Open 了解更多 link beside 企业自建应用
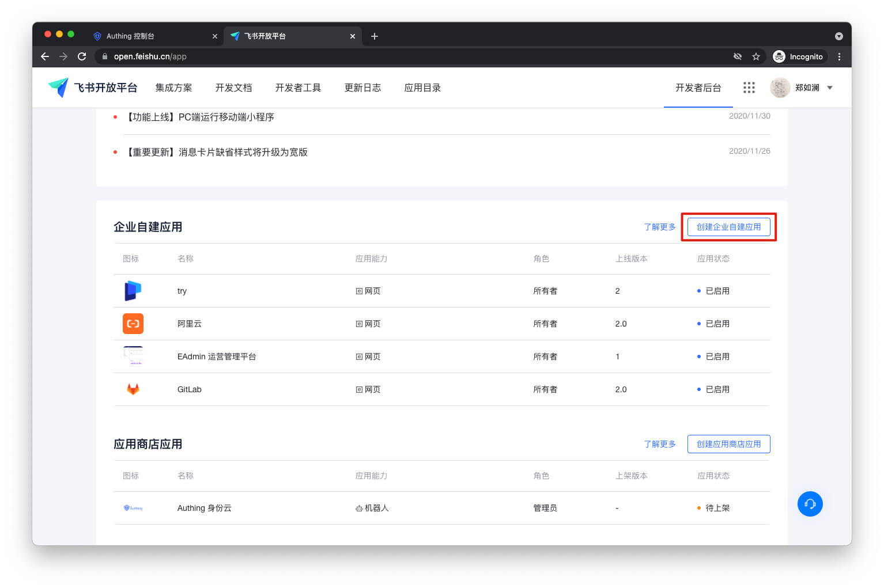 tap(659, 227)
